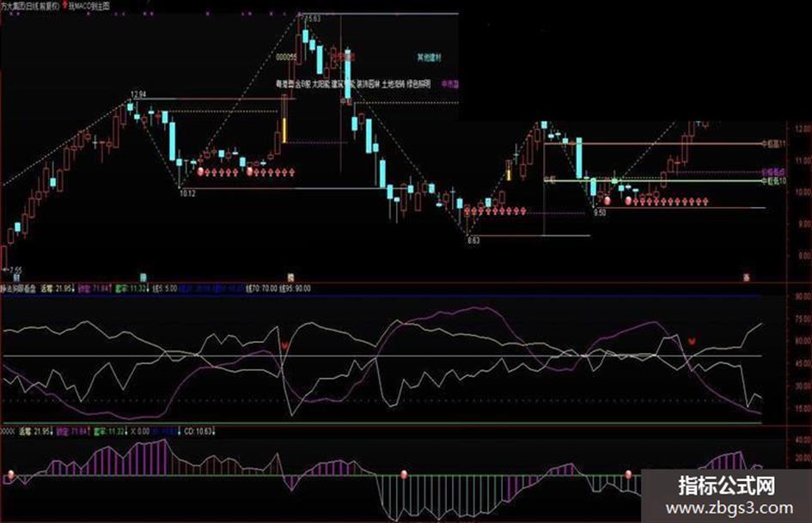
Task: Click the 10.12 swing low price label
Action: 187,194
